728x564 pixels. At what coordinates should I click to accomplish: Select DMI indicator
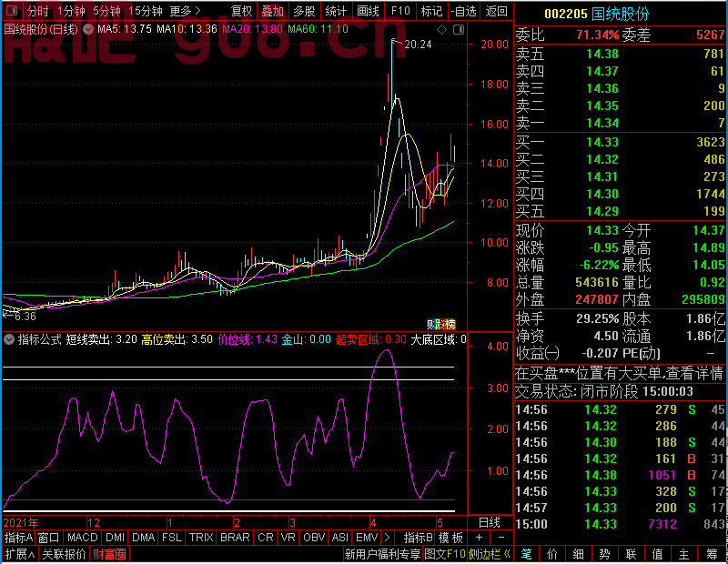click(115, 538)
